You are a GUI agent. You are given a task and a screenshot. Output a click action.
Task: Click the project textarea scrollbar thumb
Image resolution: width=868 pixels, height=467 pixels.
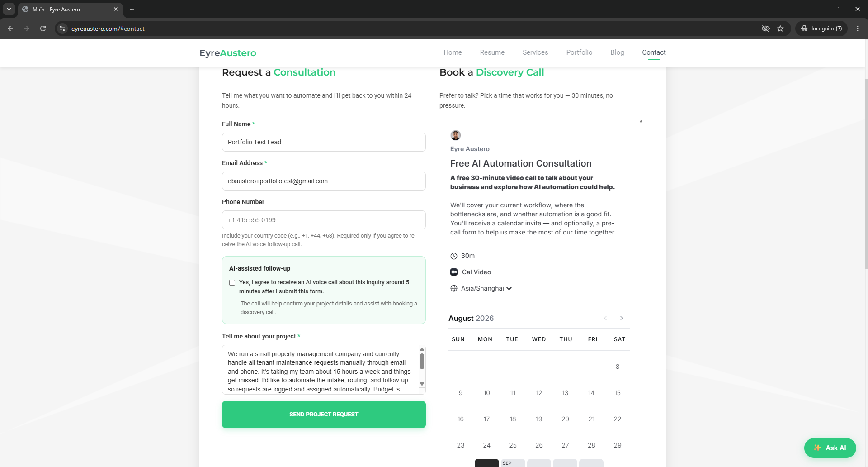coord(422,362)
